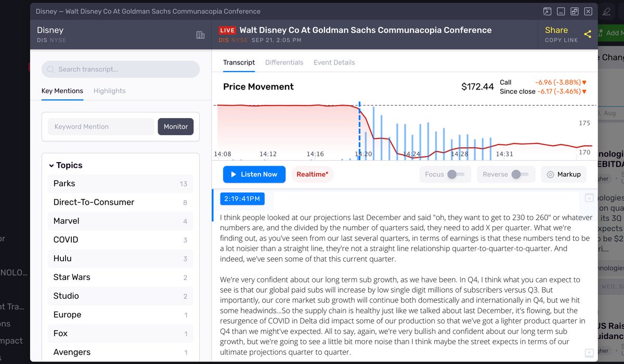
Task: Click the Realtime* button
Action: (312, 175)
